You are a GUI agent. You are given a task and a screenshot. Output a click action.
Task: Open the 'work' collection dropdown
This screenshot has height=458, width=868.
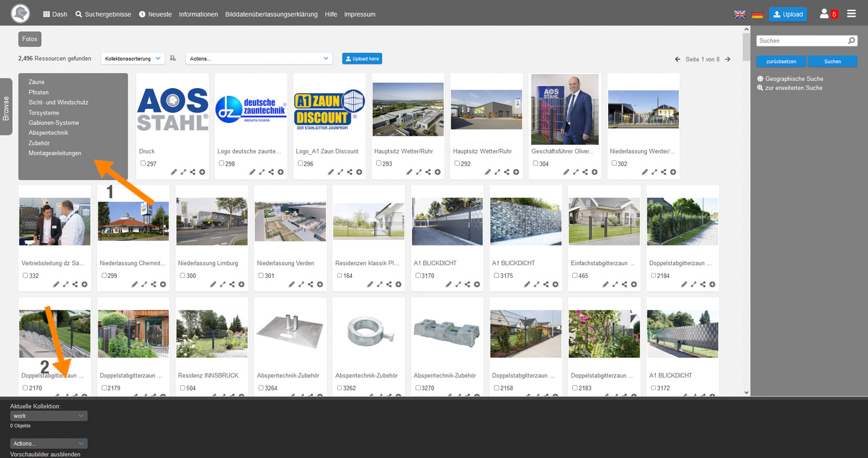pos(49,416)
